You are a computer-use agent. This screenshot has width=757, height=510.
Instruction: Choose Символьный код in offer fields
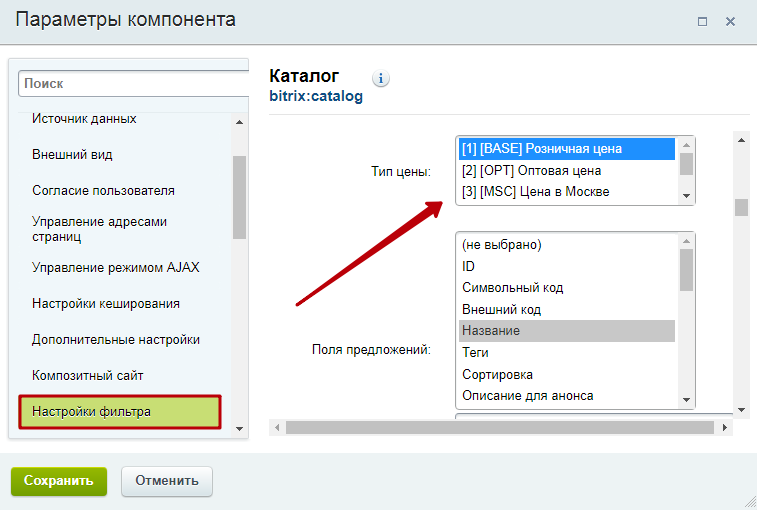point(512,287)
